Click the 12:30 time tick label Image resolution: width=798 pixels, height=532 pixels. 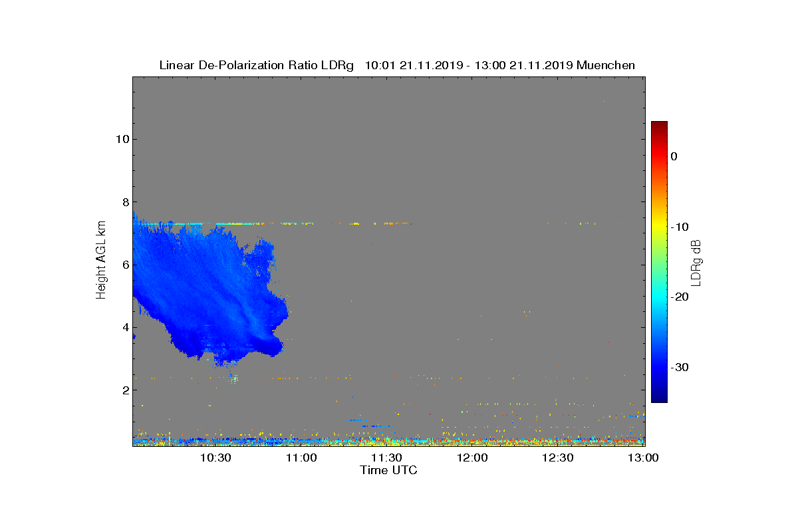(x=558, y=458)
